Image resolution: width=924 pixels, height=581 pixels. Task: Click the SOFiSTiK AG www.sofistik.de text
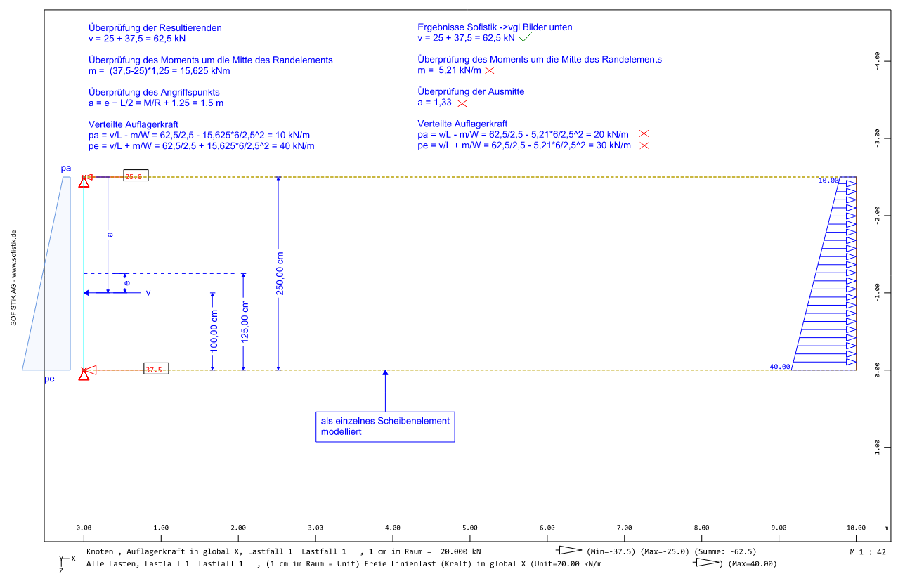(13, 278)
